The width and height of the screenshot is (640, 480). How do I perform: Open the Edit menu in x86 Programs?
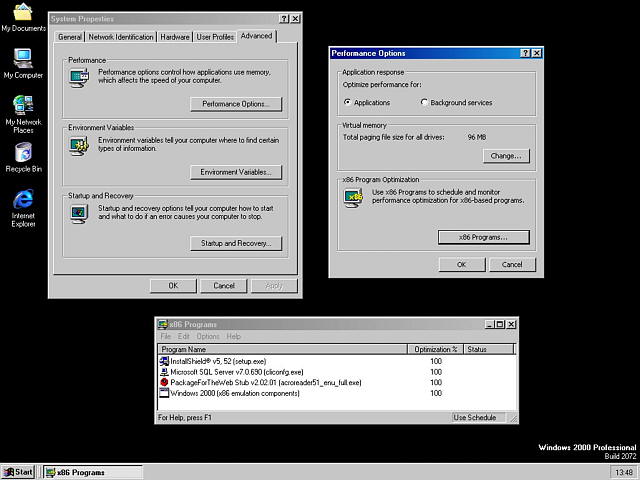tap(183, 336)
